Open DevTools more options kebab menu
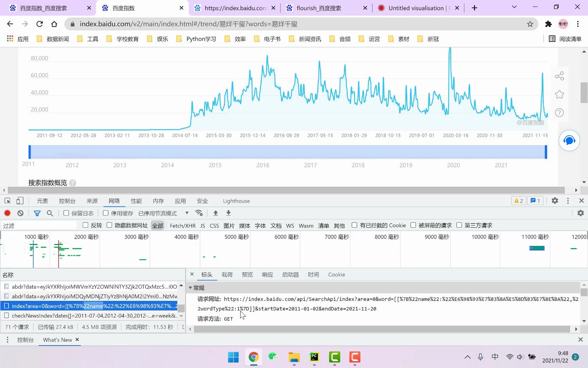This screenshot has height=368, width=588. 568,201
